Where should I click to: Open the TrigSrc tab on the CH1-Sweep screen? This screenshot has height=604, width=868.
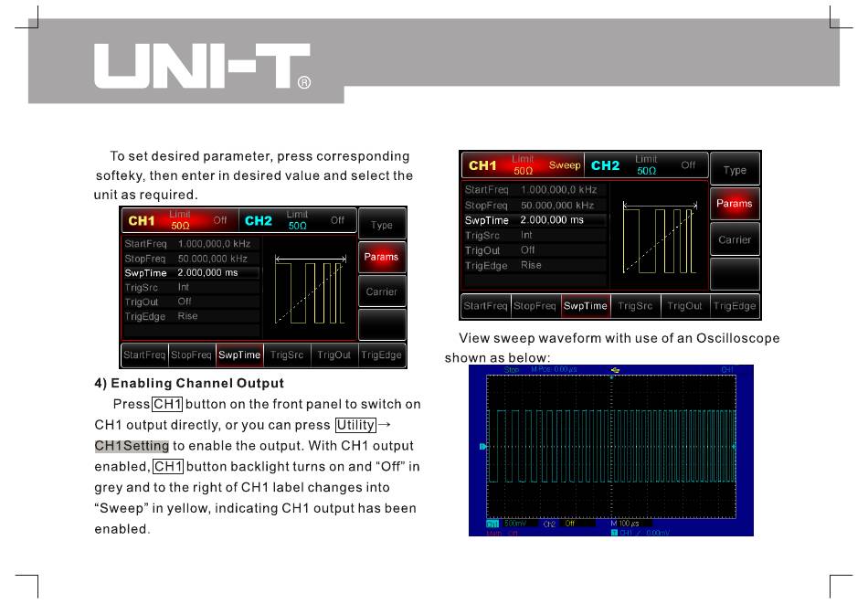click(635, 305)
